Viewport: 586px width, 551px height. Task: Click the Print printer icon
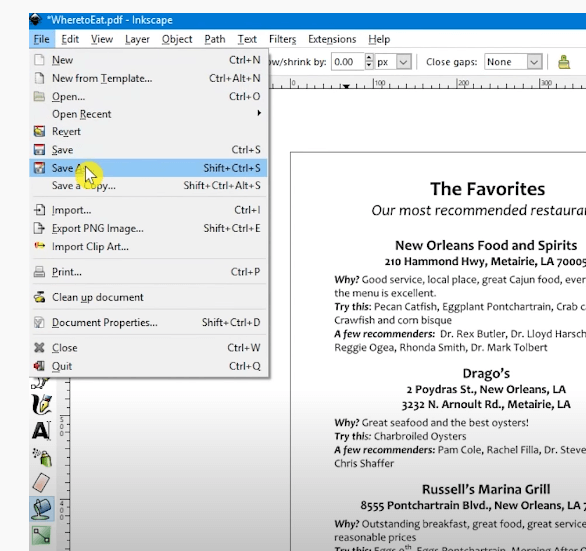click(39, 272)
